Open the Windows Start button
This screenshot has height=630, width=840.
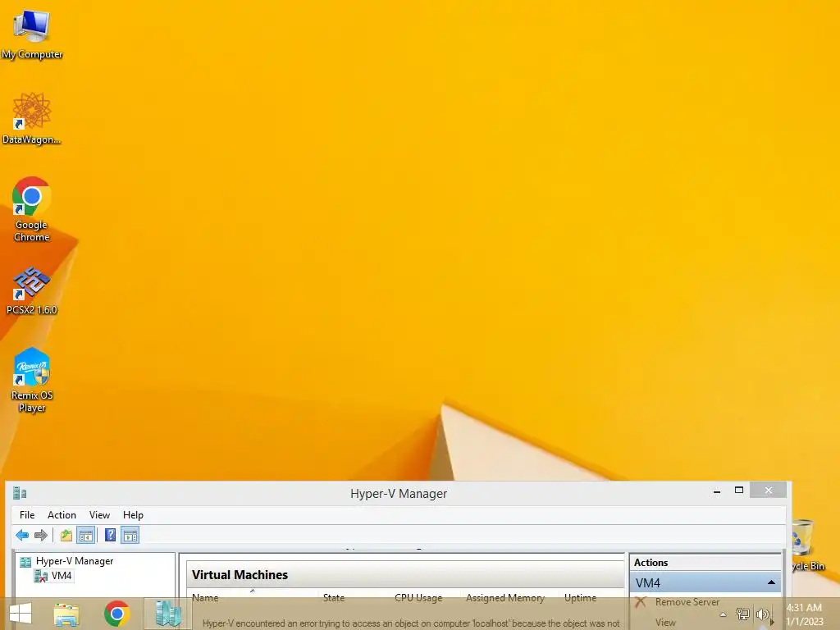click(21, 614)
